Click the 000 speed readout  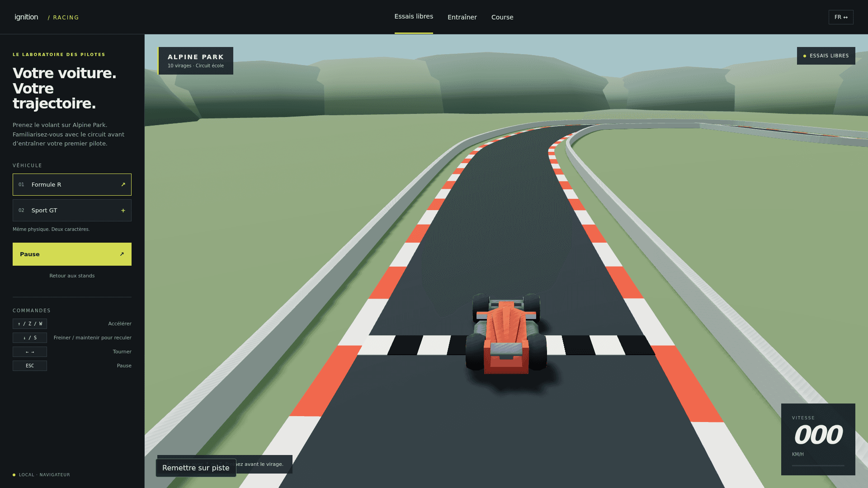[818, 435]
